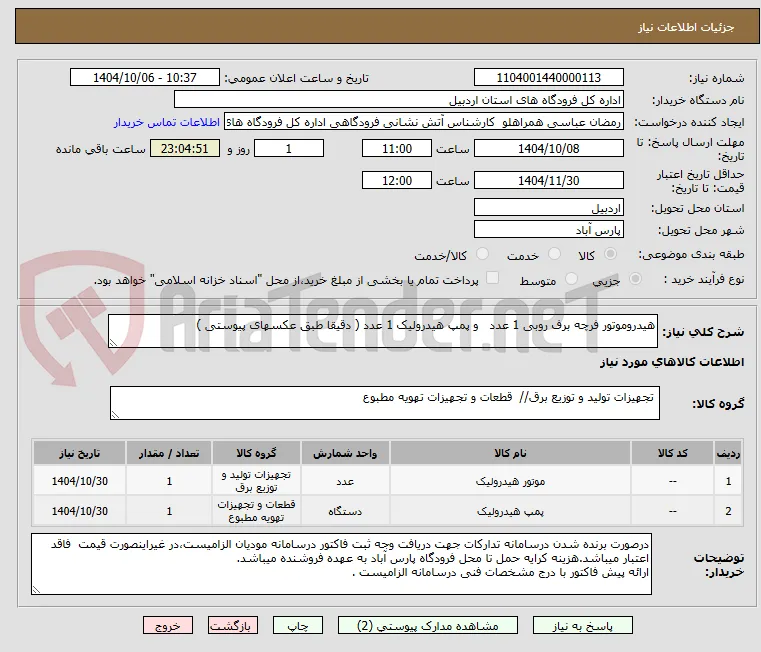This screenshot has height=652, width=761.
Task: Click the deadline time 11:00 field
Action: (397, 149)
